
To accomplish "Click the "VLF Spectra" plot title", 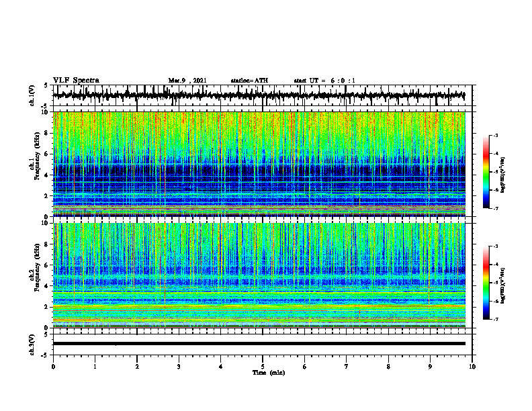I will pos(76,81).
